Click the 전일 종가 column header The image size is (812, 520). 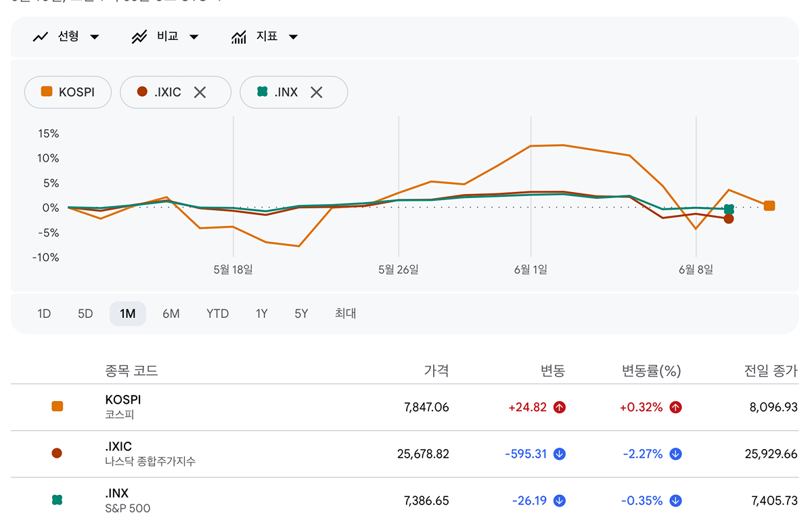[771, 371]
